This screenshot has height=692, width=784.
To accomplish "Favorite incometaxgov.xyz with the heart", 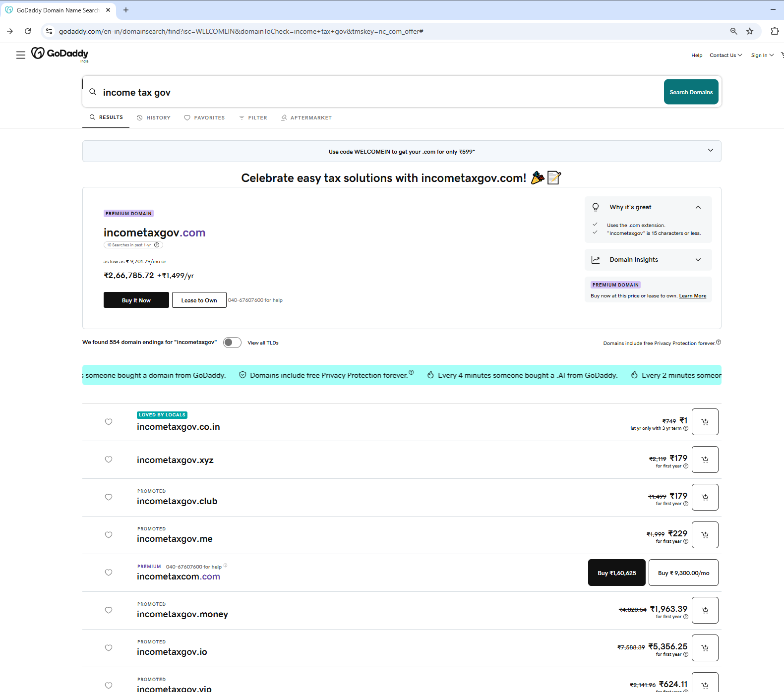I will (x=109, y=460).
